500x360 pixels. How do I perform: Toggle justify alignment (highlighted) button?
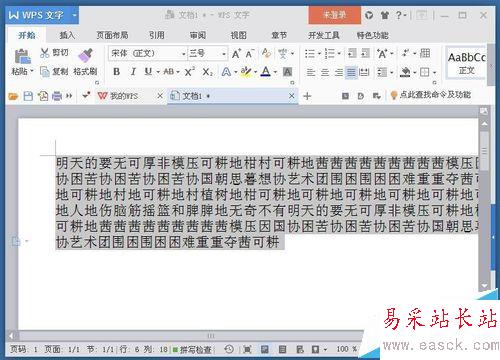pyautogui.click(x=351, y=72)
